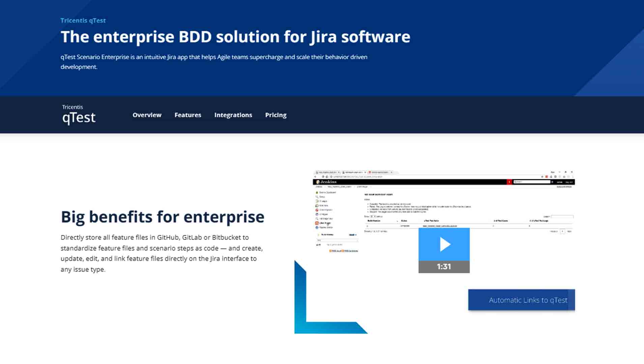Open the Overview navigation tab

point(147,115)
